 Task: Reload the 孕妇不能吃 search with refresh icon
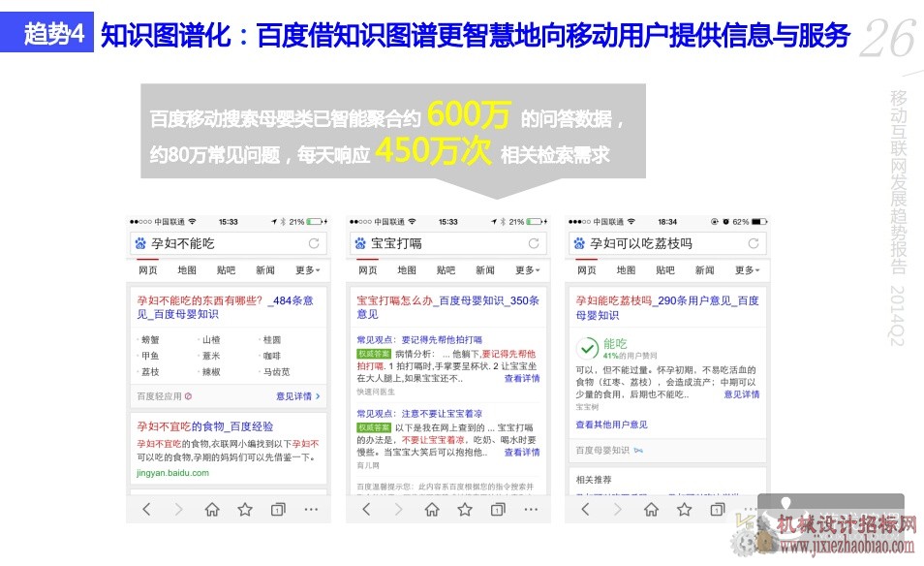click(314, 243)
